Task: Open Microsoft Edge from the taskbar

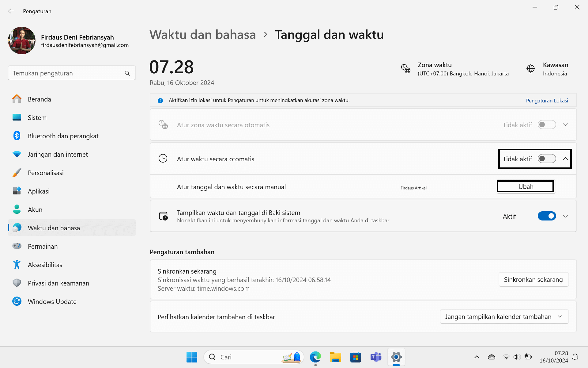Action: 315,357
